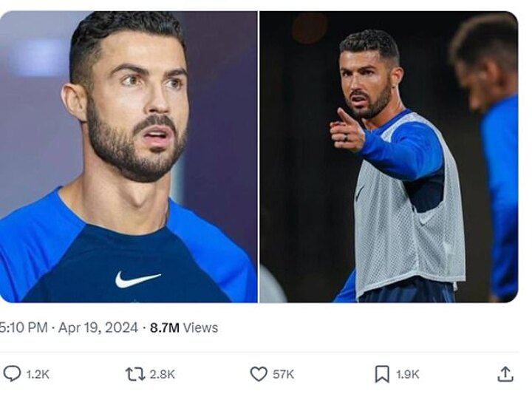The height and width of the screenshot is (394, 532).
Task: Click the "Views" label text
Action: [200, 327]
